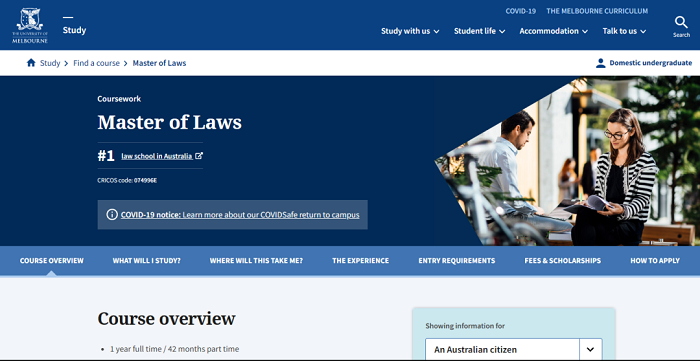Screen dimensions: 700x361
Task: Expand the Student life menu
Action: (479, 31)
